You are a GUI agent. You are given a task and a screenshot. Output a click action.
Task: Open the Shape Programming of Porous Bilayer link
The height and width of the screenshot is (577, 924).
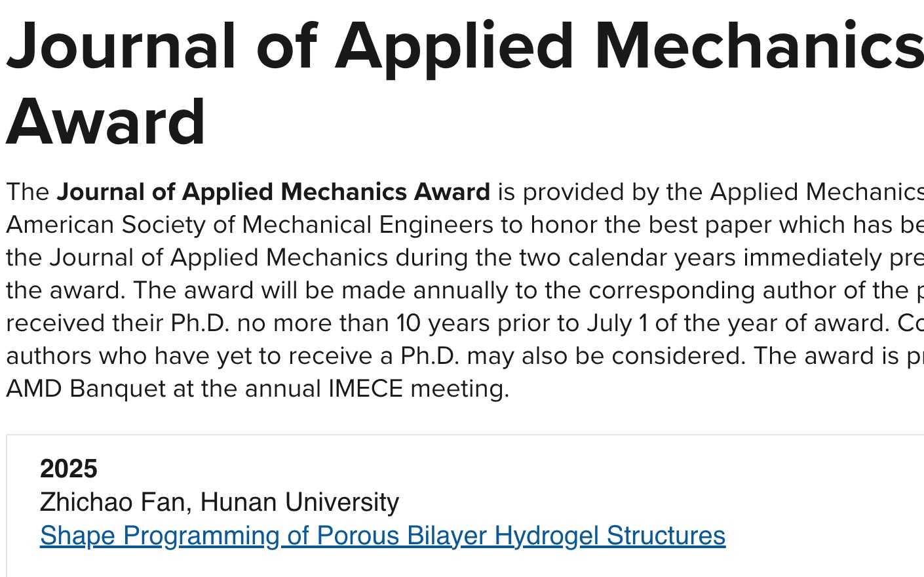coord(382,536)
